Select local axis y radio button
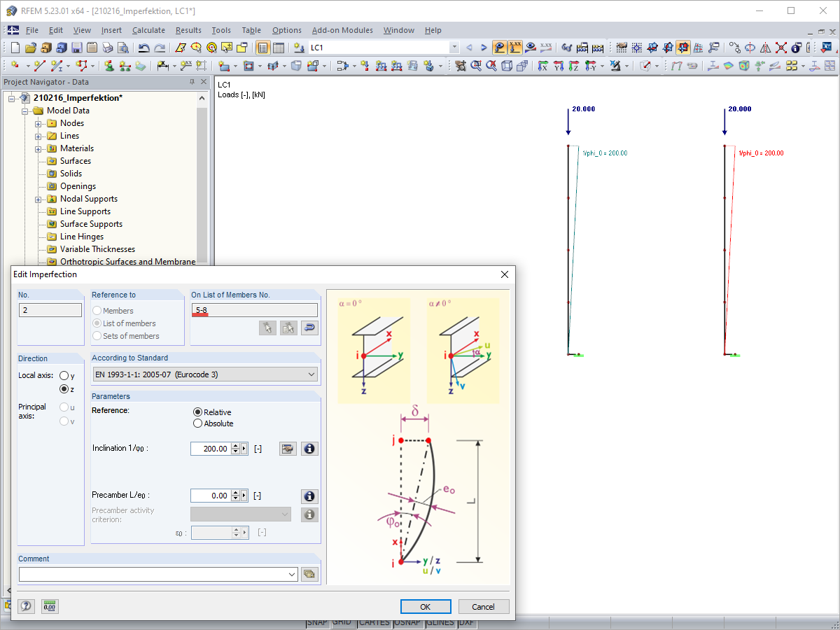840x630 pixels. coord(64,376)
